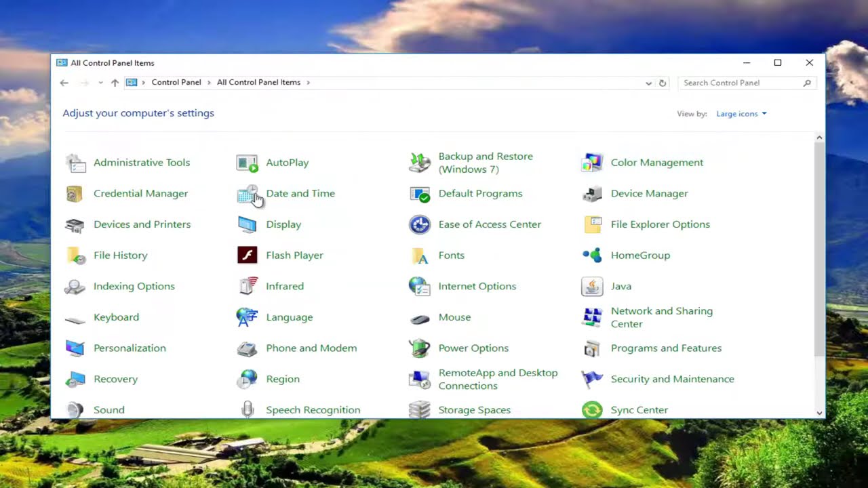The height and width of the screenshot is (488, 868).
Task: Expand the address bar history dropdown
Action: click(x=648, y=83)
